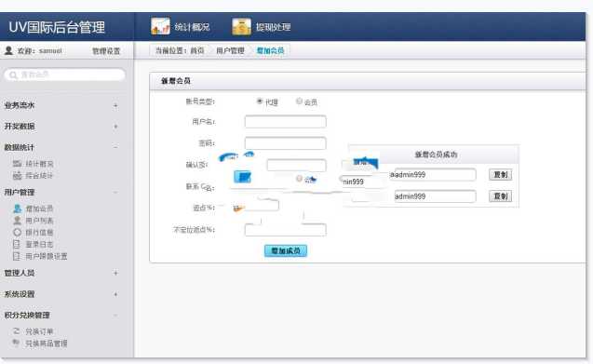Focus the 不定位返点% input field
Image resolution: width=593 pixels, height=364 pixels.
point(286,230)
